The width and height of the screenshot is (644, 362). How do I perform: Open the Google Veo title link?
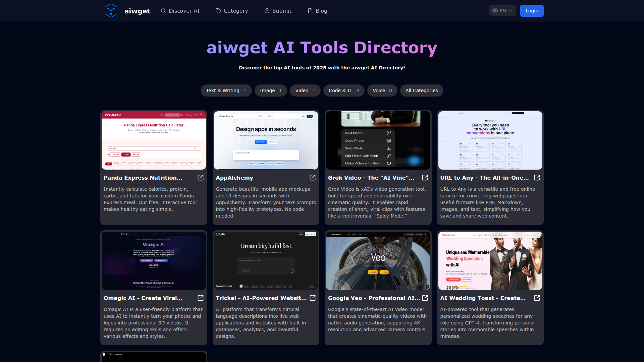click(374, 298)
